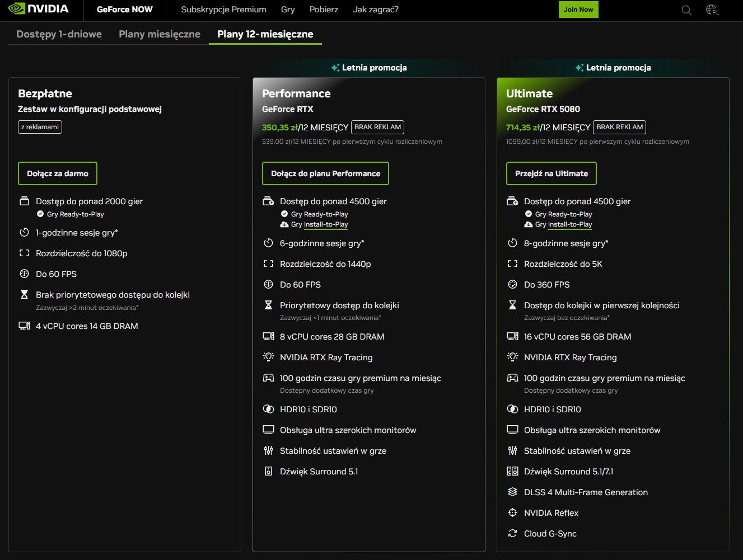Click clock icon beside '6-godzinne sesje gry'
The height and width of the screenshot is (560, 743).
click(x=268, y=243)
